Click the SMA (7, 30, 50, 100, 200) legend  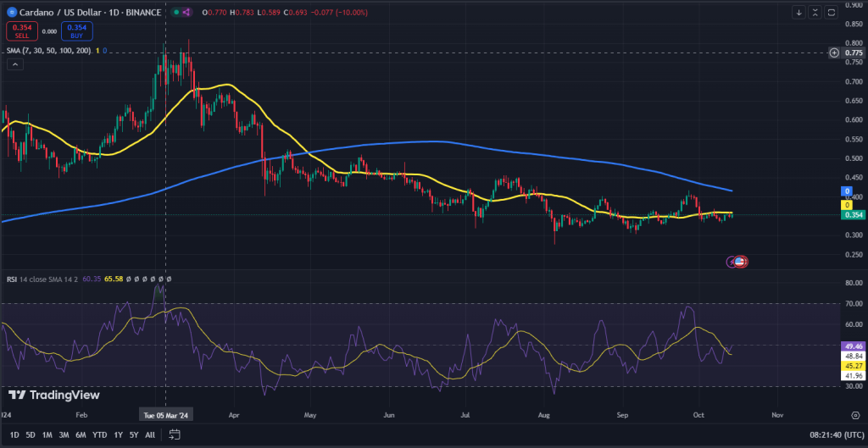click(x=50, y=51)
